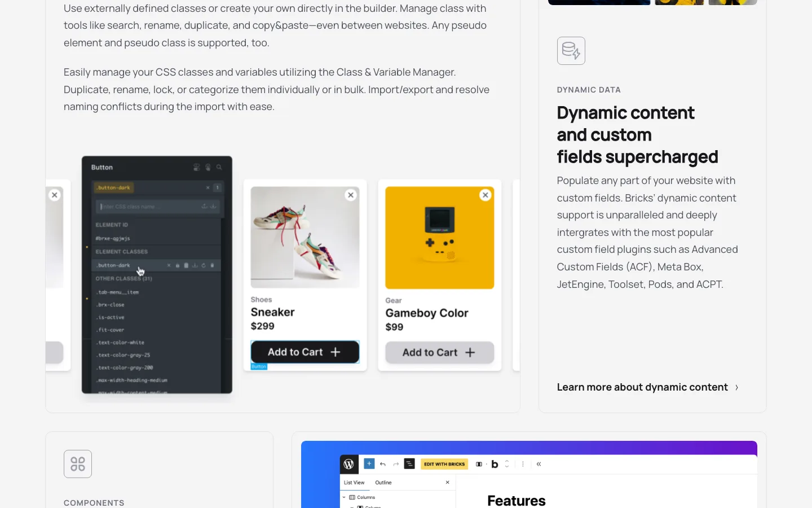Click the reset icon on .button-dark class row

coord(204,265)
